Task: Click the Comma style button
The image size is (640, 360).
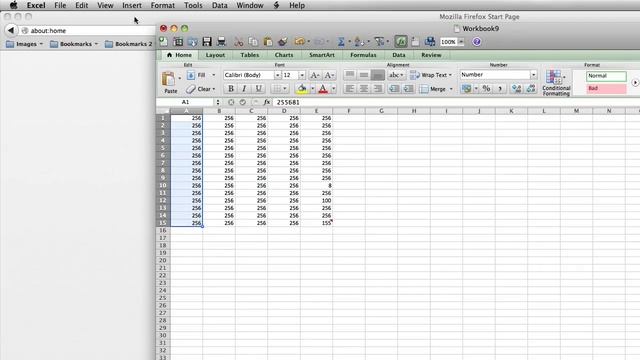Action: (x=500, y=89)
